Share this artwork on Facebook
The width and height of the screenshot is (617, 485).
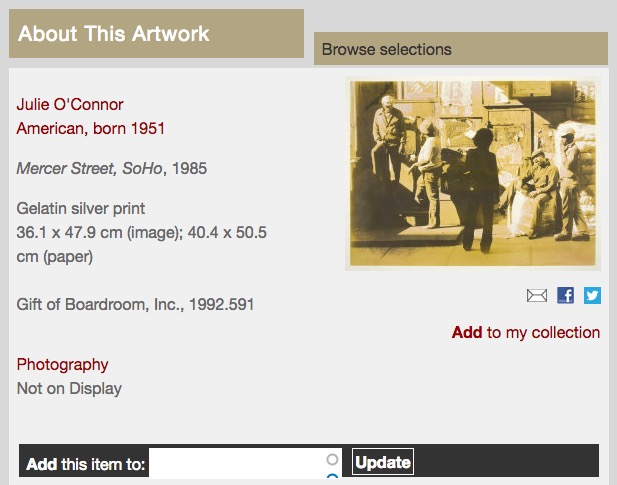click(565, 295)
